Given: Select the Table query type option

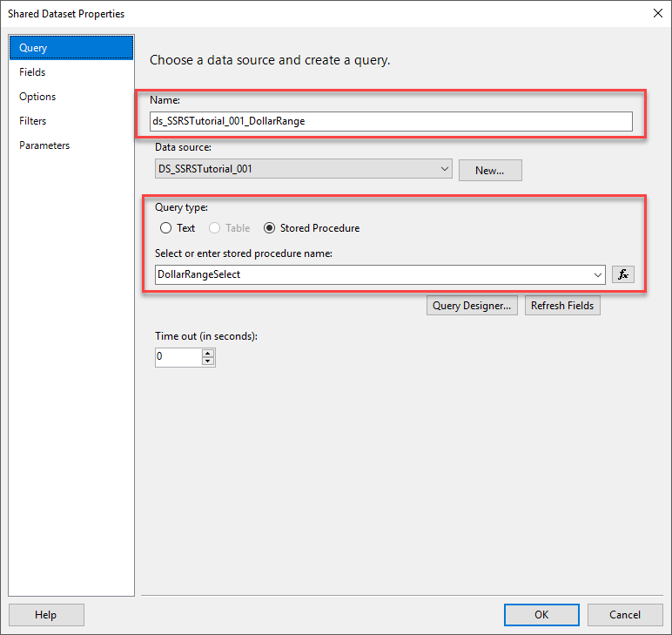Looking at the screenshot, I should pyautogui.click(x=215, y=228).
